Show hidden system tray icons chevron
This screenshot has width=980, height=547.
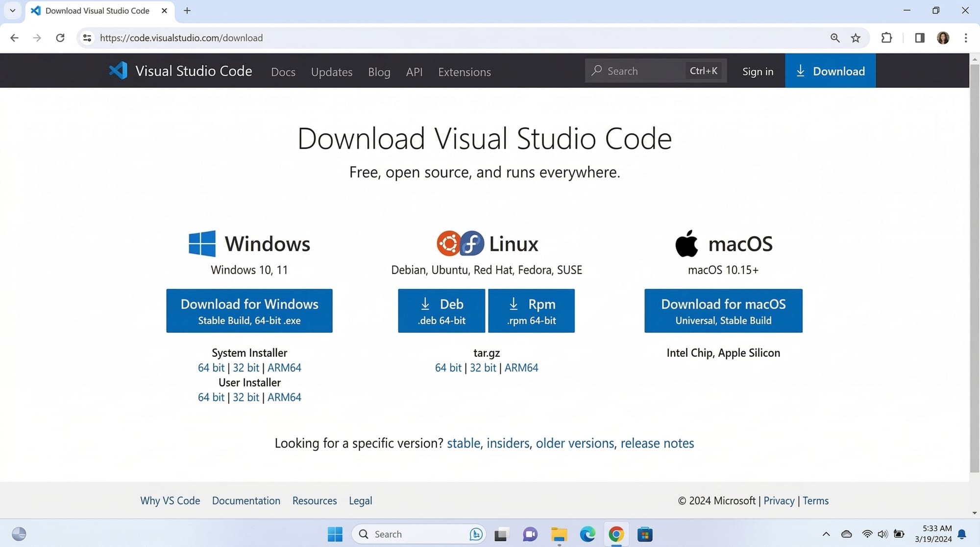coord(826,534)
